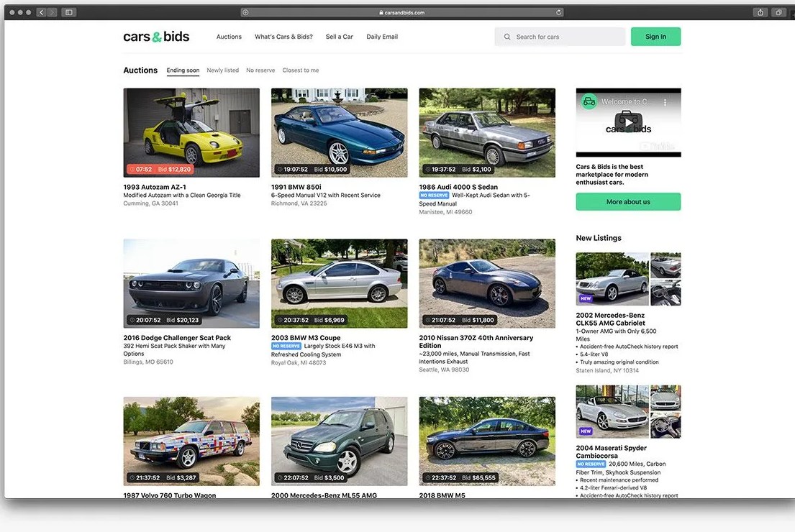Click 2002 Mercedes-Benz CLK55 AMG Cabriolet title
This screenshot has width=795, height=532.
[610, 318]
